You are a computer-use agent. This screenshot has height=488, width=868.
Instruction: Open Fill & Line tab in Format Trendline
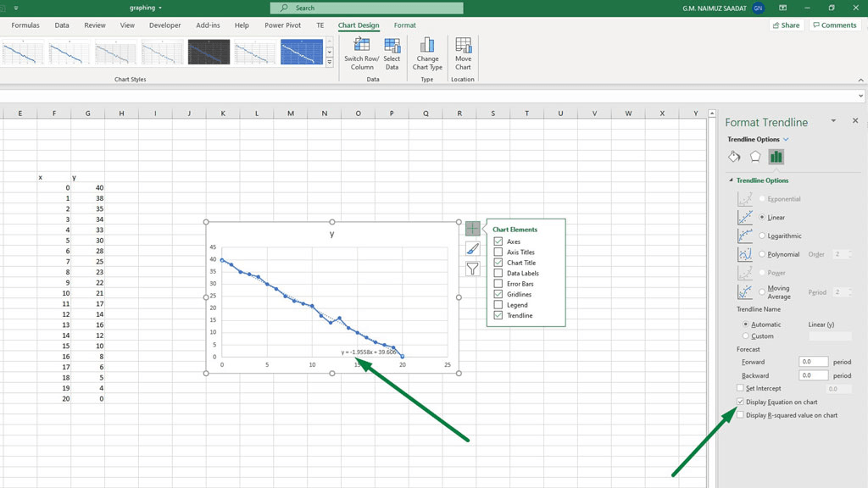point(734,157)
